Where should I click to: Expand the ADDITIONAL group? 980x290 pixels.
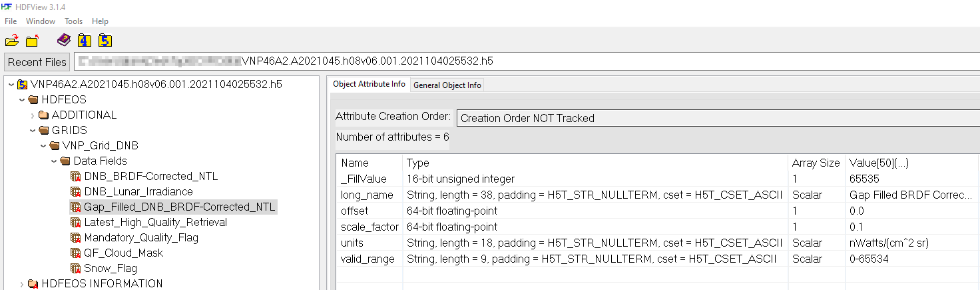click(x=32, y=115)
